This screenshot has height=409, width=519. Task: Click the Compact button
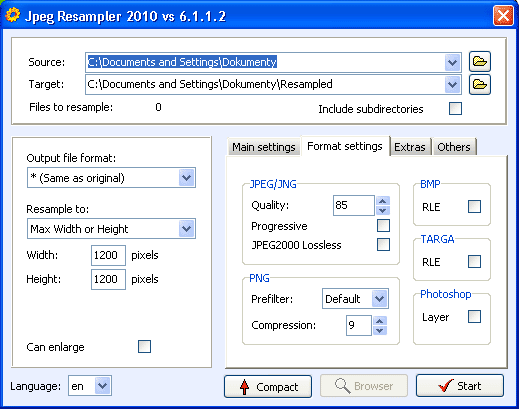(x=268, y=387)
